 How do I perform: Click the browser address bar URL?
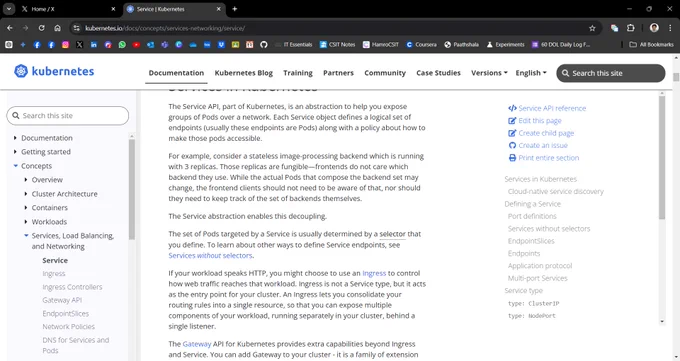(x=165, y=28)
